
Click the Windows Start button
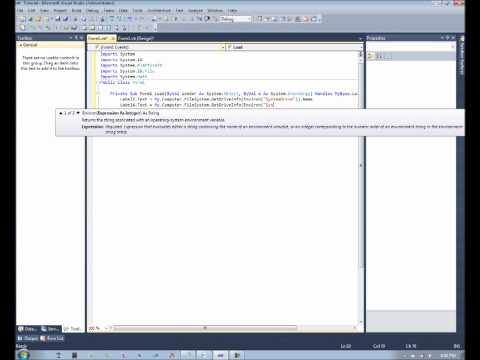coord(23,355)
